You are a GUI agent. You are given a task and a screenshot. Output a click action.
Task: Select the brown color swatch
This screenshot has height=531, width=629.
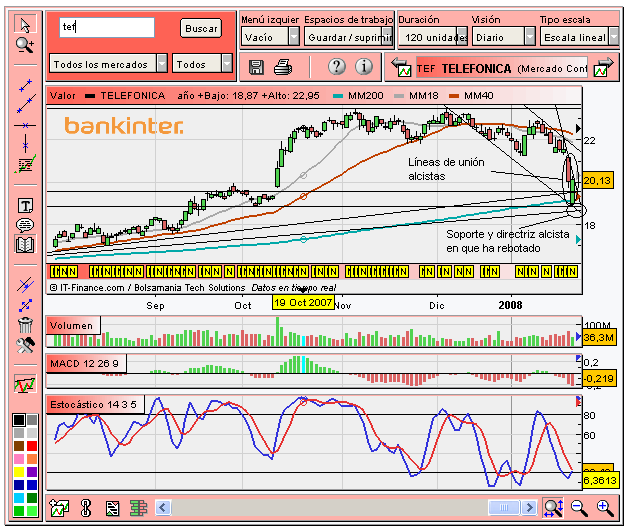coord(19,446)
